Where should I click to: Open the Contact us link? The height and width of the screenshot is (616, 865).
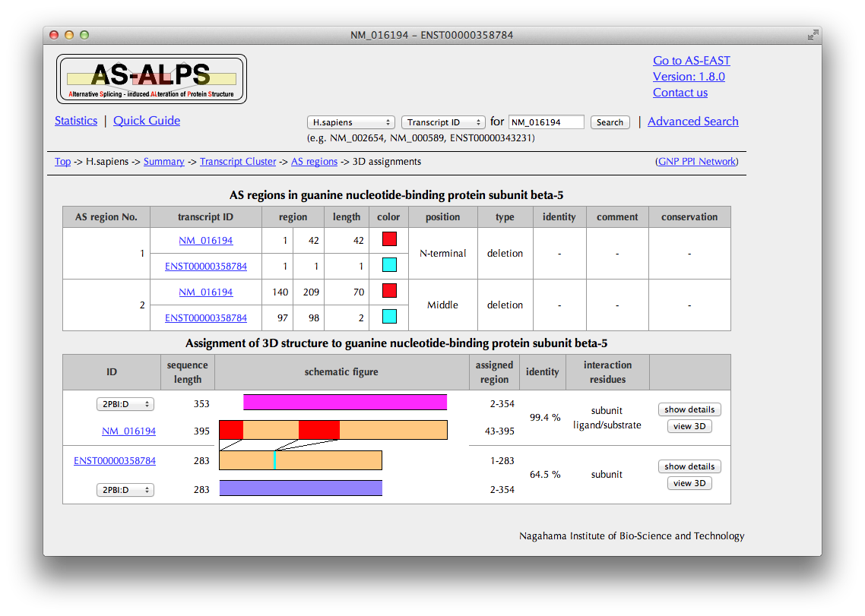pos(680,93)
